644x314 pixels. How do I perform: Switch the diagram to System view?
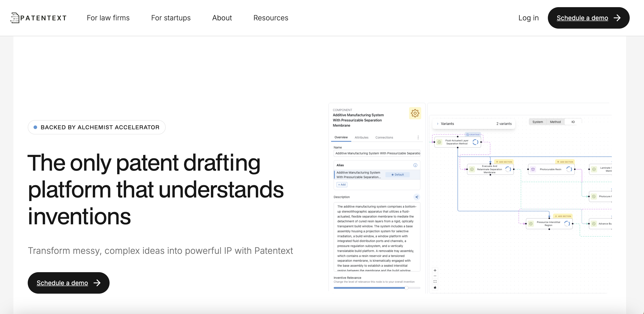(x=537, y=122)
